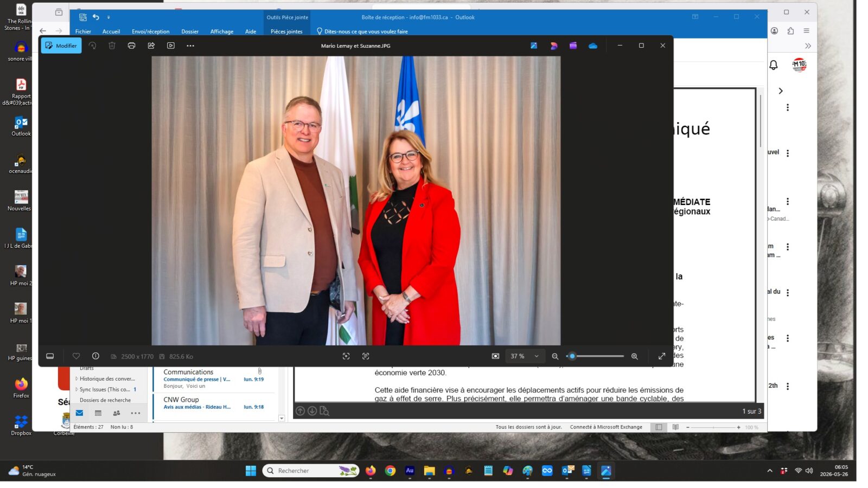Expand the 'Sync Issues' folder in Outlook

pyautogui.click(x=76, y=389)
